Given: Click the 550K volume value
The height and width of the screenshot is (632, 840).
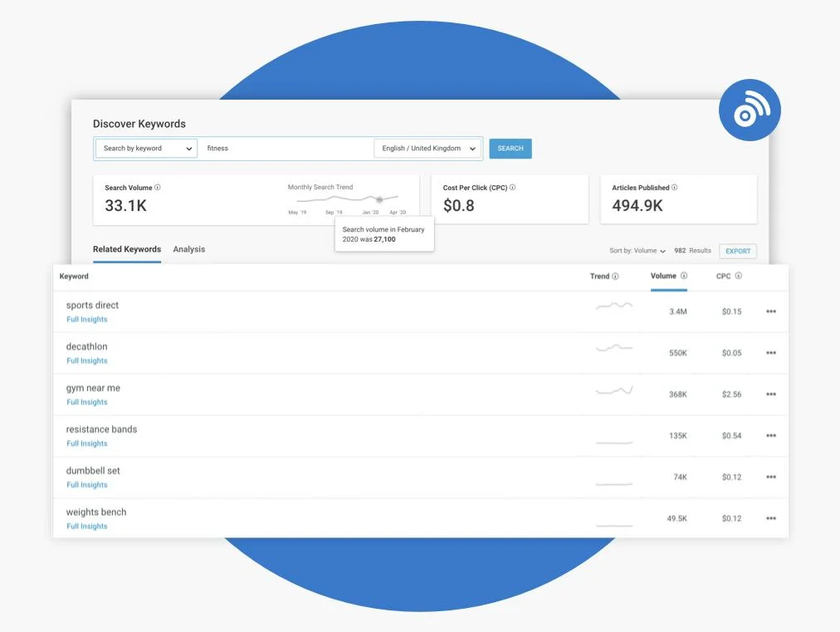Looking at the screenshot, I should pos(677,353).
